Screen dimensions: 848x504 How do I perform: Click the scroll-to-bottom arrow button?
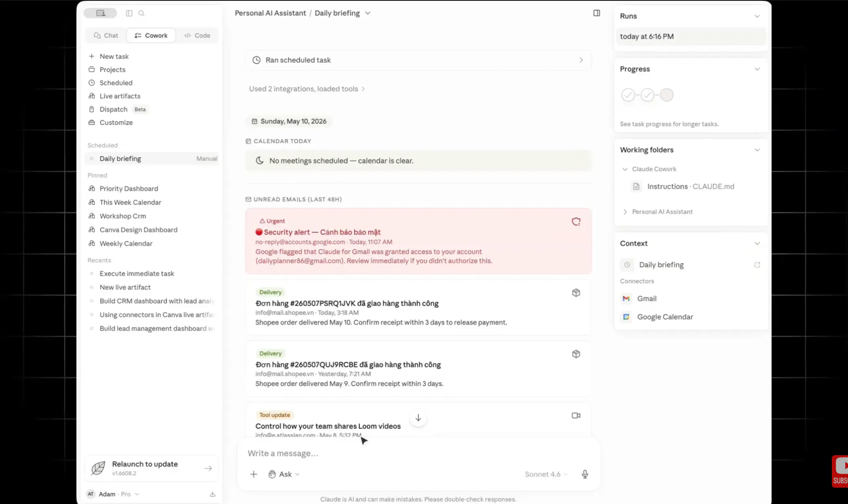point(418,418)
